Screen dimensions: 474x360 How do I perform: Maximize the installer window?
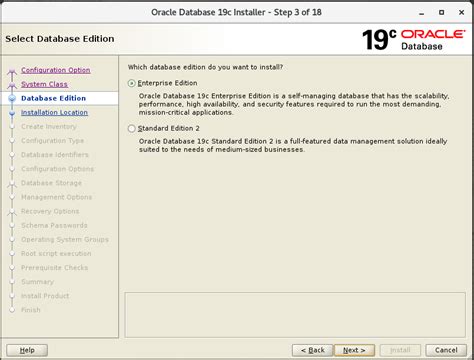441,12
